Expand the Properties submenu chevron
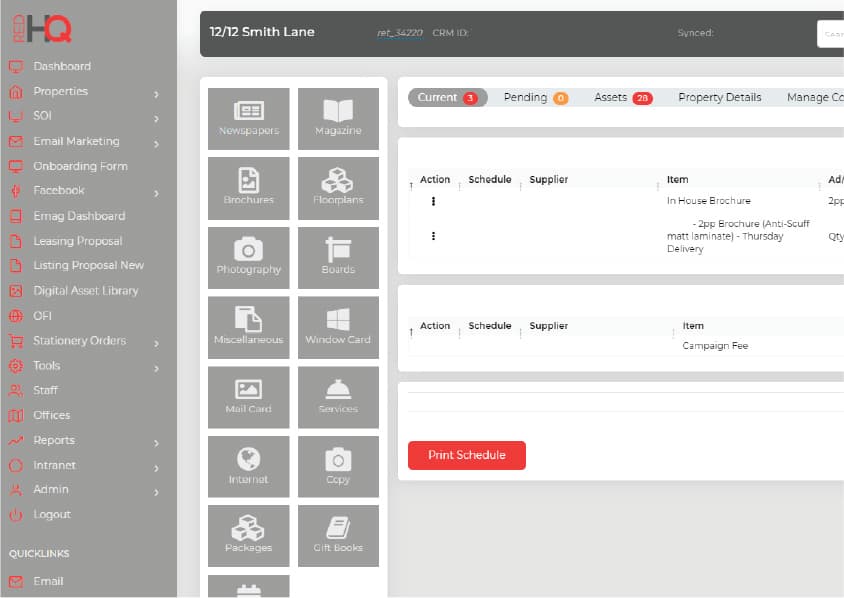The height and width of the screenshot is (598, 844). [156, 94]
